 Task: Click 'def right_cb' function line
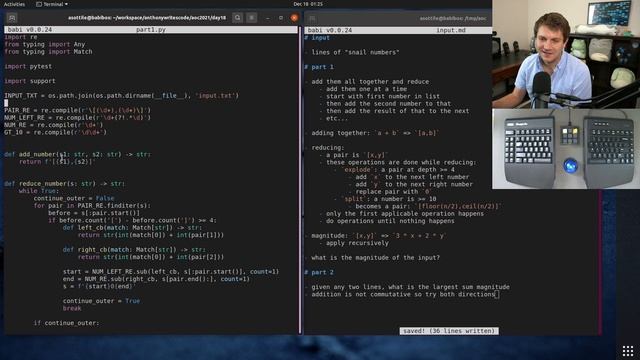pos(134,250)
